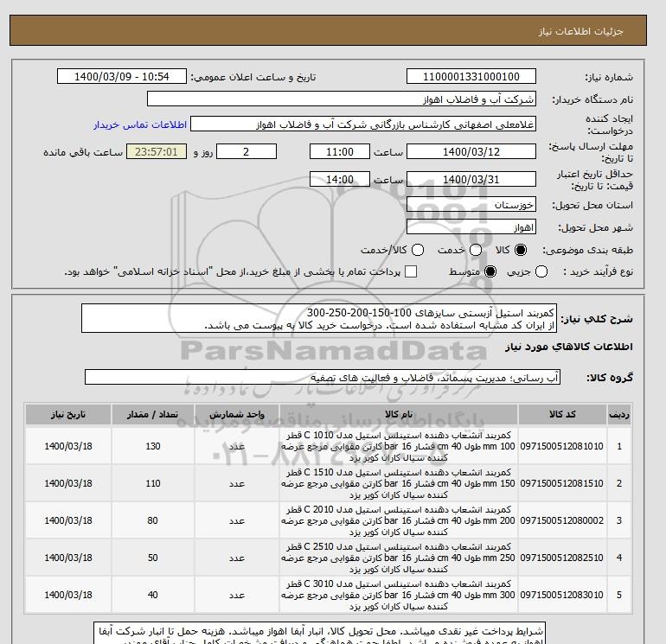Image resolution: width=666 pixels, height=644 pixels.
Task: Click the request creator field غلامعلی اصفهانی
Action: pyautogui.click(x=363, y=124)
